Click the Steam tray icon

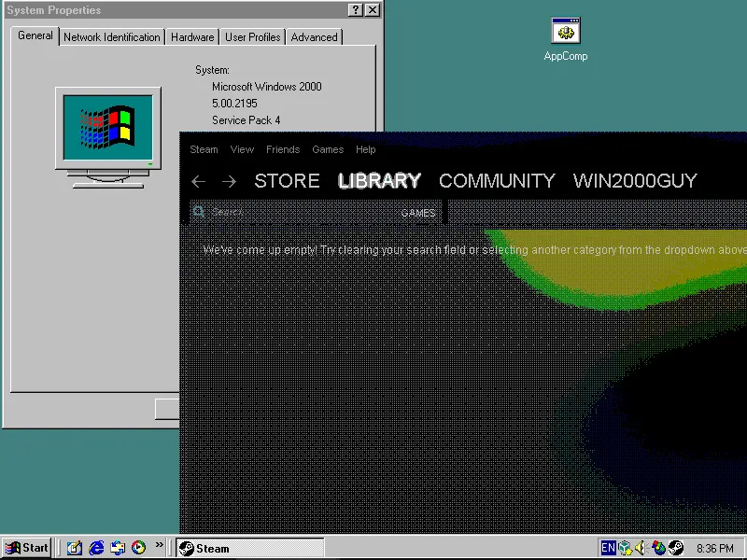coord(675,548)
